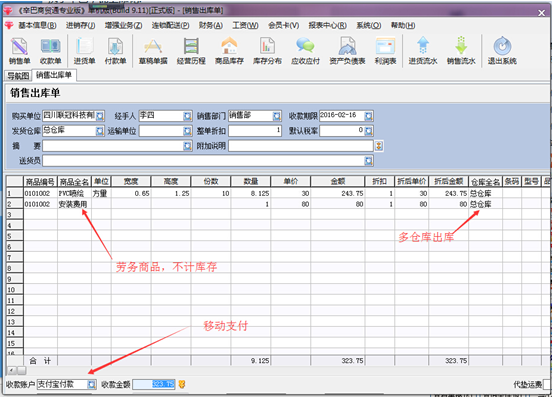Select the 1.25 height cell
This screenshot has width=552, height=399.
pyautogui.click(x=171, y=193)
